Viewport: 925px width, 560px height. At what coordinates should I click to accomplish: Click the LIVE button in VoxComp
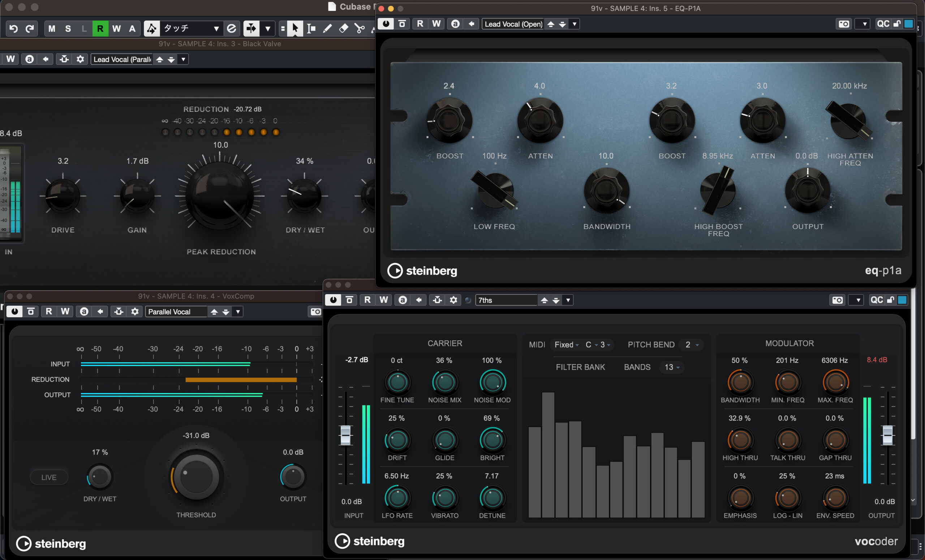point(49,477)
